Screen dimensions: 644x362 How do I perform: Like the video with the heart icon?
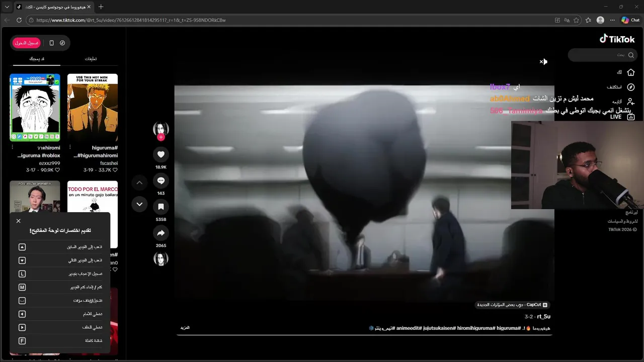(161, 154)
